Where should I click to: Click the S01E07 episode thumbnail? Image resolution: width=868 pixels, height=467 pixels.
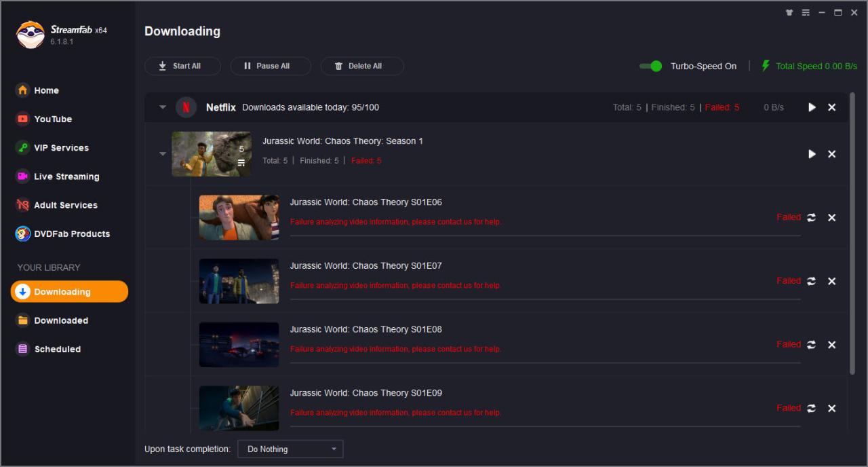pyautogui.click(x=239, y=281)
